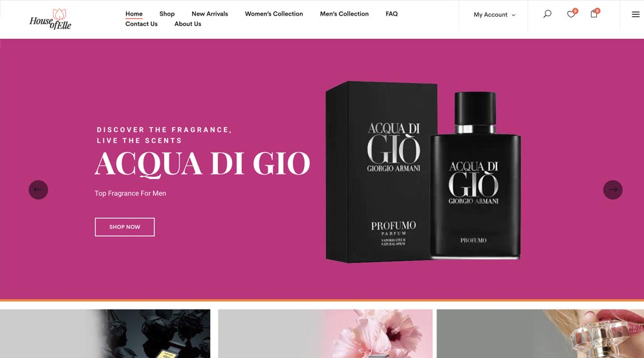Open the Men's Collection page

click(344, 14)
